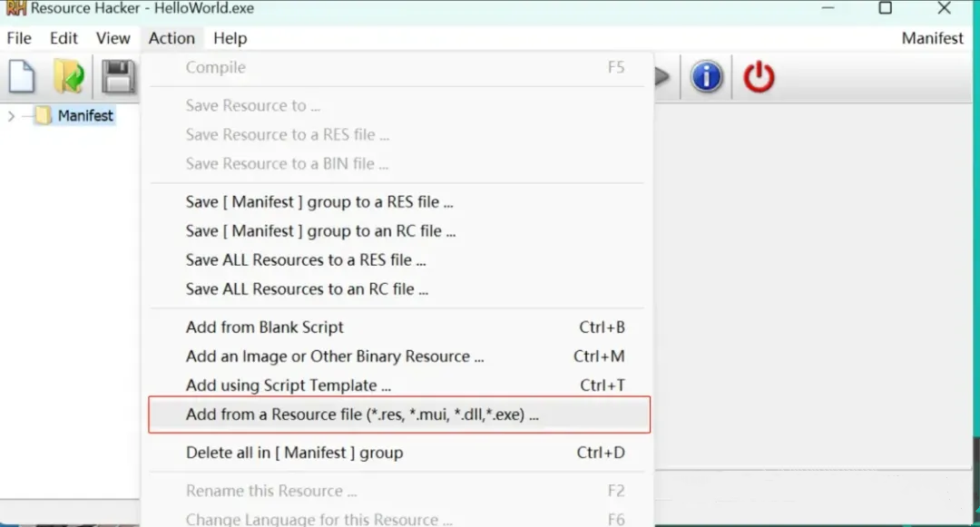Choose Add an Image or Other Binary Resource

coord(398,356)
